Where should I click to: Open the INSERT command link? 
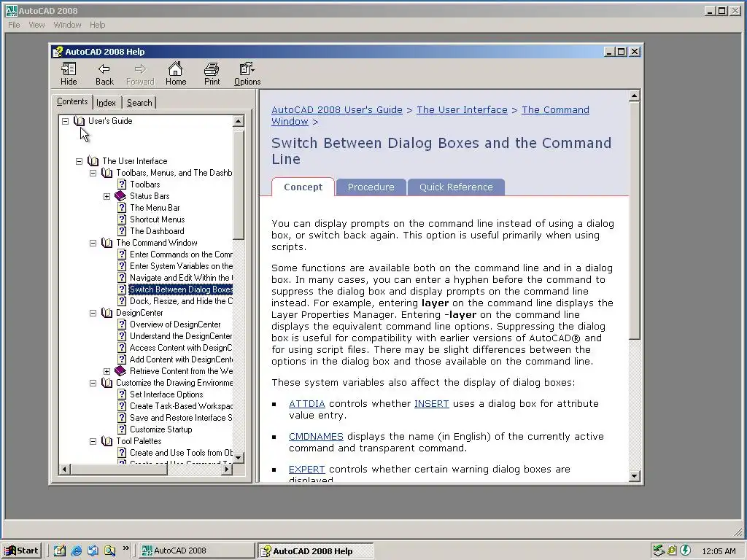coord(431,404)
